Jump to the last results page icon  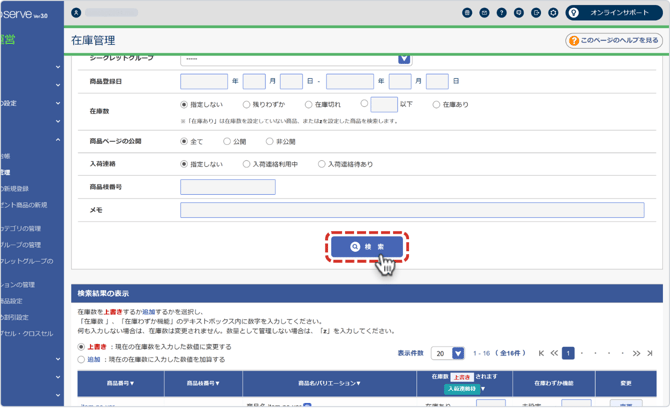pos(650,353)
